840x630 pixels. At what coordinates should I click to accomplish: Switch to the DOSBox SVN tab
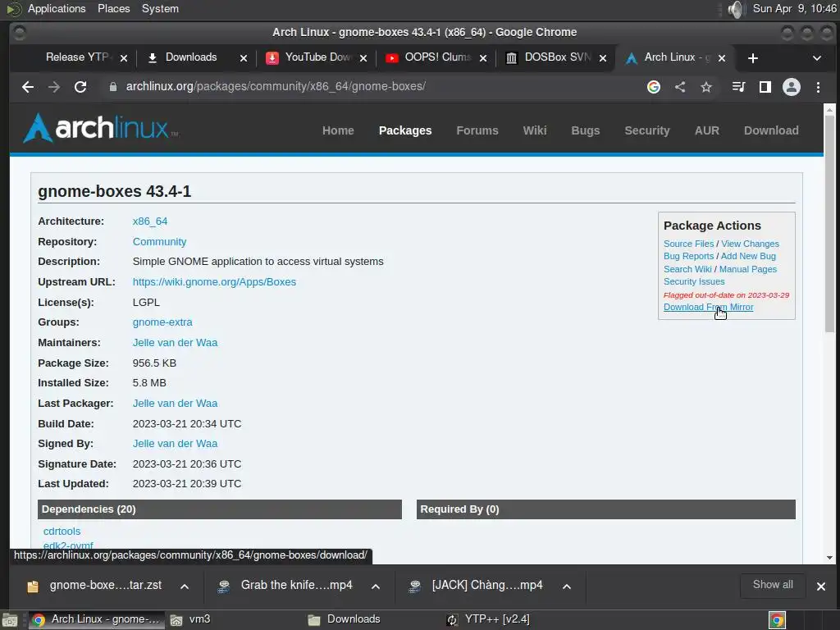point(557,57)
